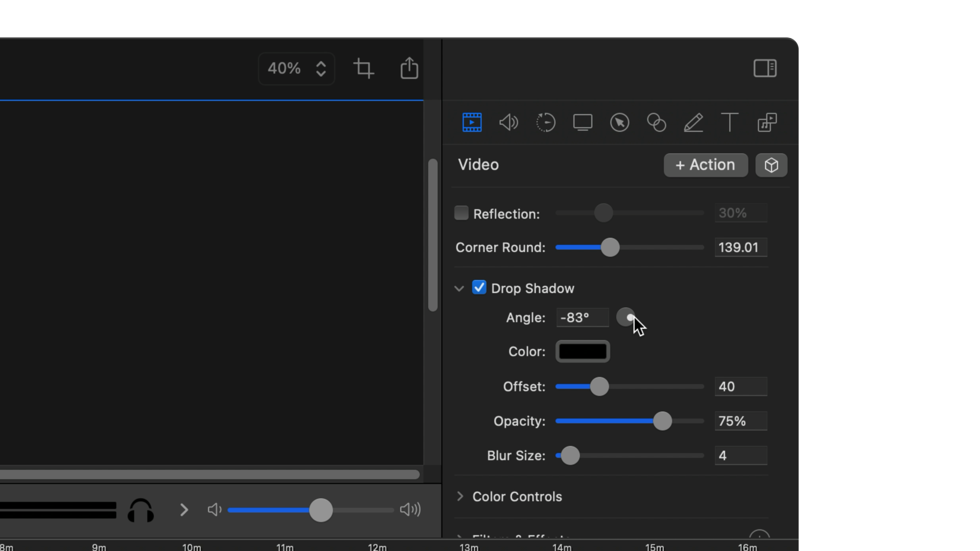Open the 40% zoom level dropdown
Screen dimensions: 980x551
point(296,69)
